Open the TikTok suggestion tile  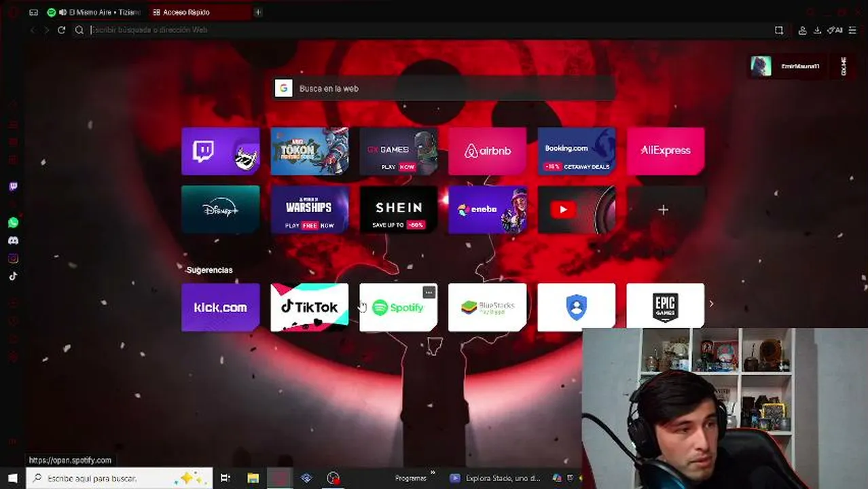click(x=310, y=307)
